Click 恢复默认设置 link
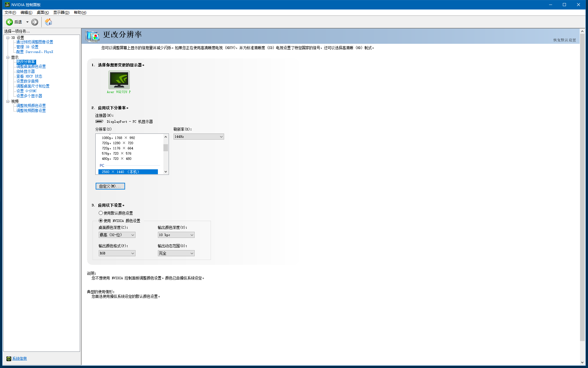Viewport: 588px width, 368px height. (x=564, y=40)
